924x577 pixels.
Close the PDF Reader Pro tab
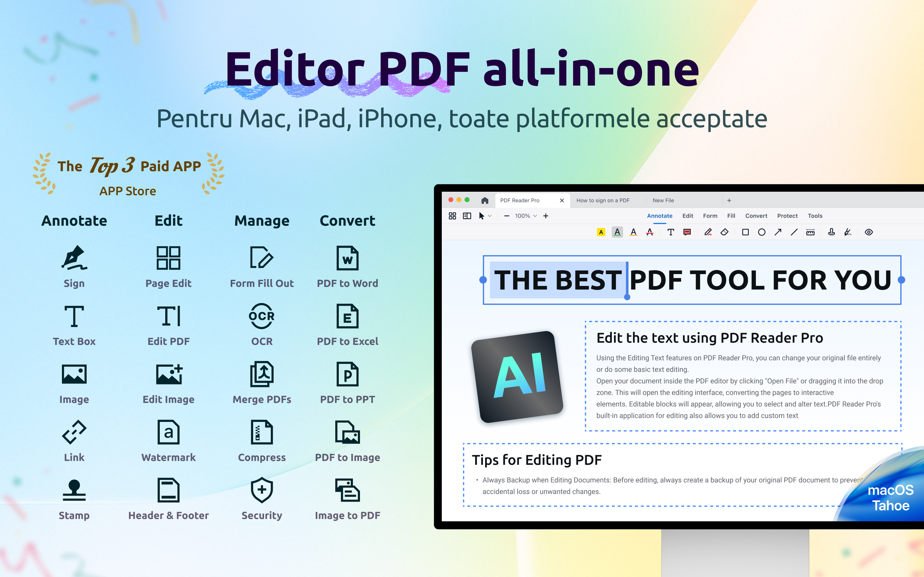click(562, 200)
